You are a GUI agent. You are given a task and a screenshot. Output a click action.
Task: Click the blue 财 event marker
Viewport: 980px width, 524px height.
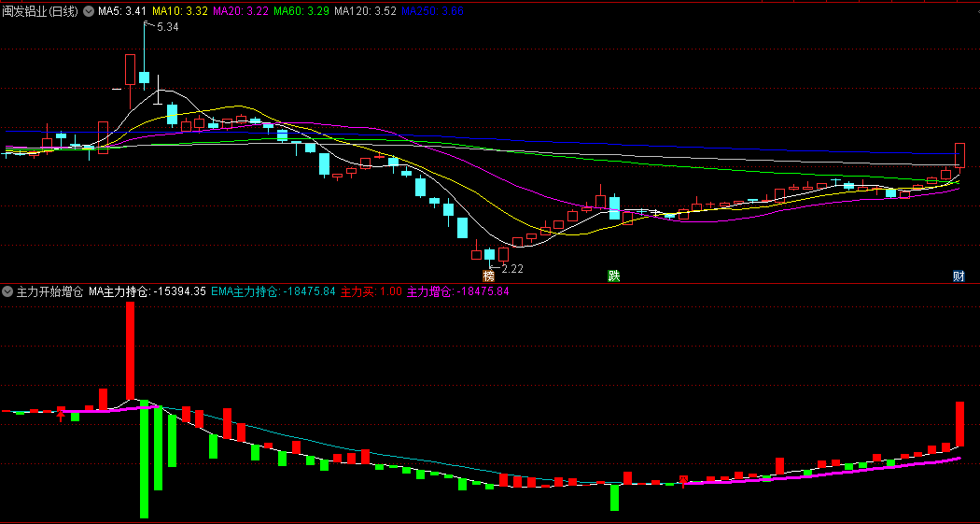pos(959,276)
